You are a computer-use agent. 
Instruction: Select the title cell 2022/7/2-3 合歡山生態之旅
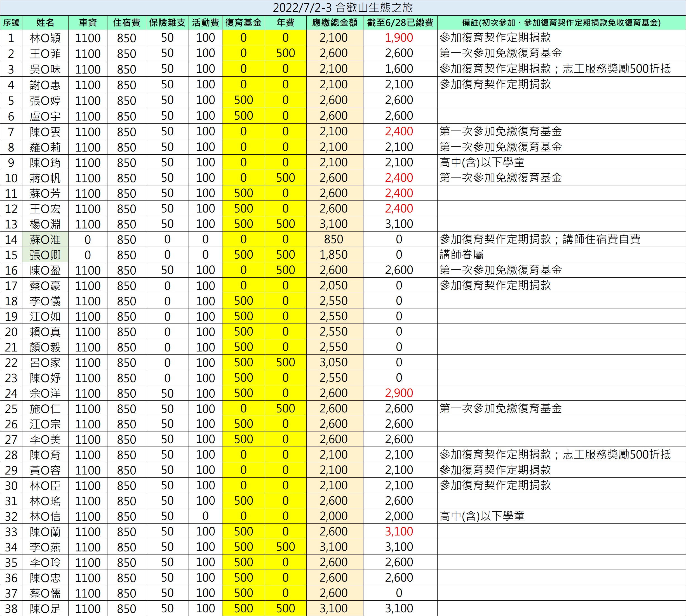[x=343, y=8]
